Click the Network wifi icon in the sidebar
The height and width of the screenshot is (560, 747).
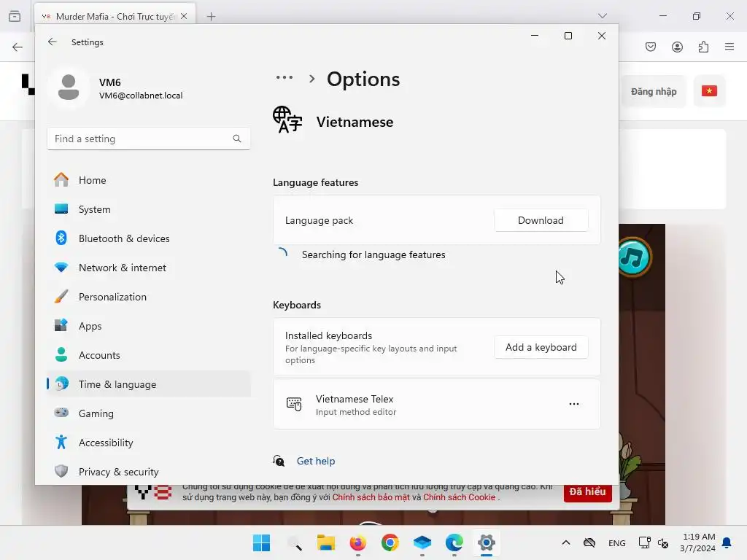[x=61, y=267]
